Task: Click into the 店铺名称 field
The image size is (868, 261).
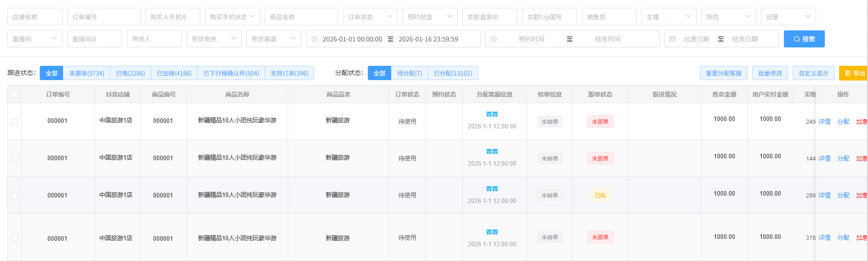Action: coord(35,17)
